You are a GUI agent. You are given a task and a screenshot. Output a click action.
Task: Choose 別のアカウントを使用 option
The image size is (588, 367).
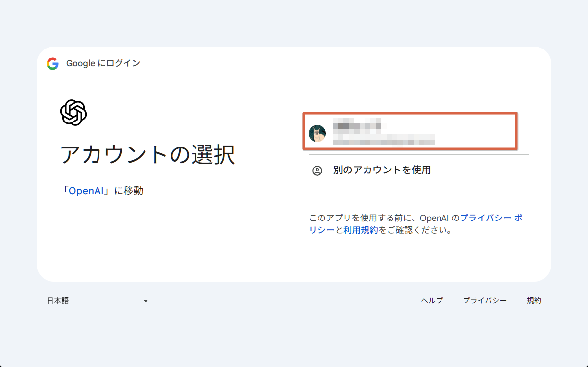point(419,171)
